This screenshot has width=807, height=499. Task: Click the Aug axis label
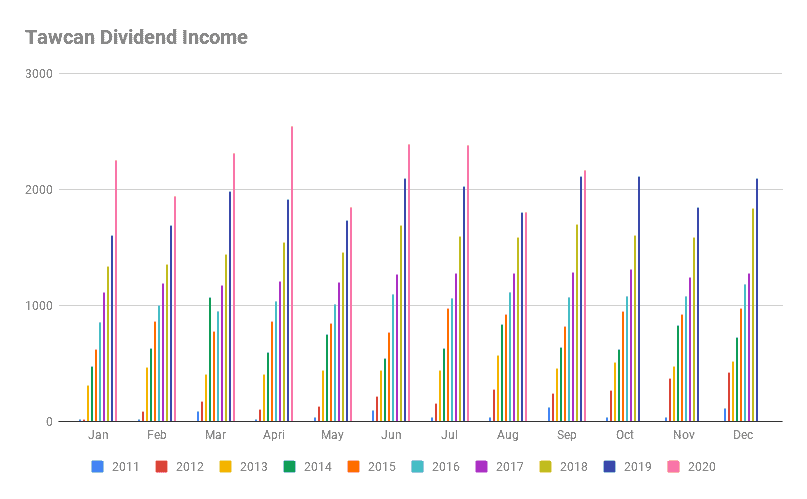[508, 435]
